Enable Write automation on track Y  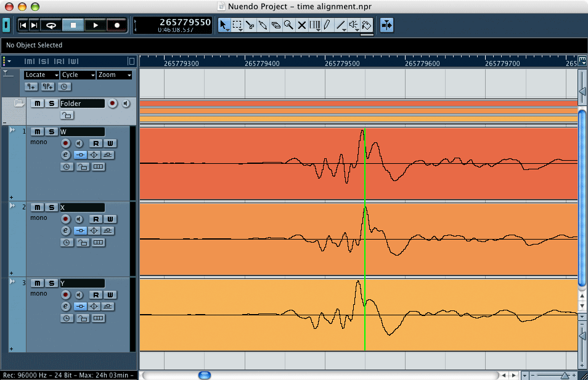coord(110,294)
